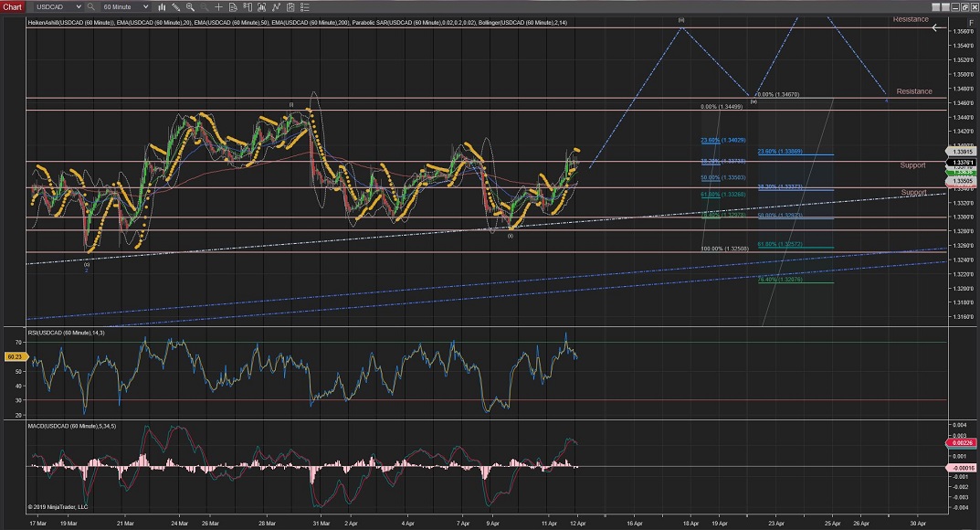Click the F fixed-scale indicator on price axis

tap(971, 23)
